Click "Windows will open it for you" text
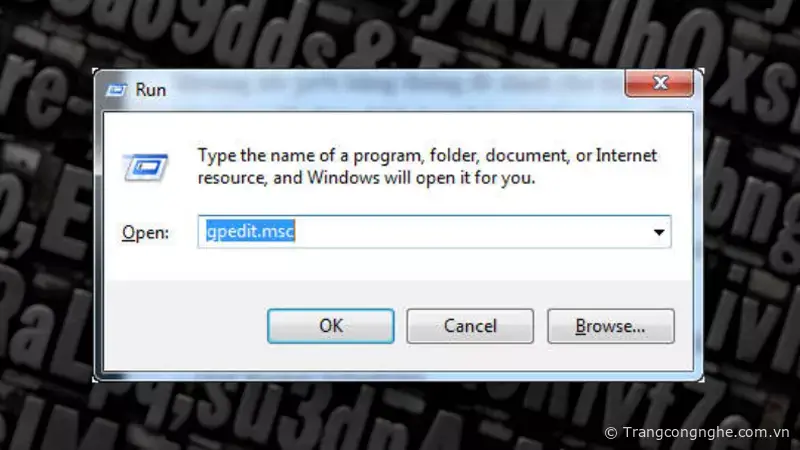The image size is (800, 450). (421, 178)
